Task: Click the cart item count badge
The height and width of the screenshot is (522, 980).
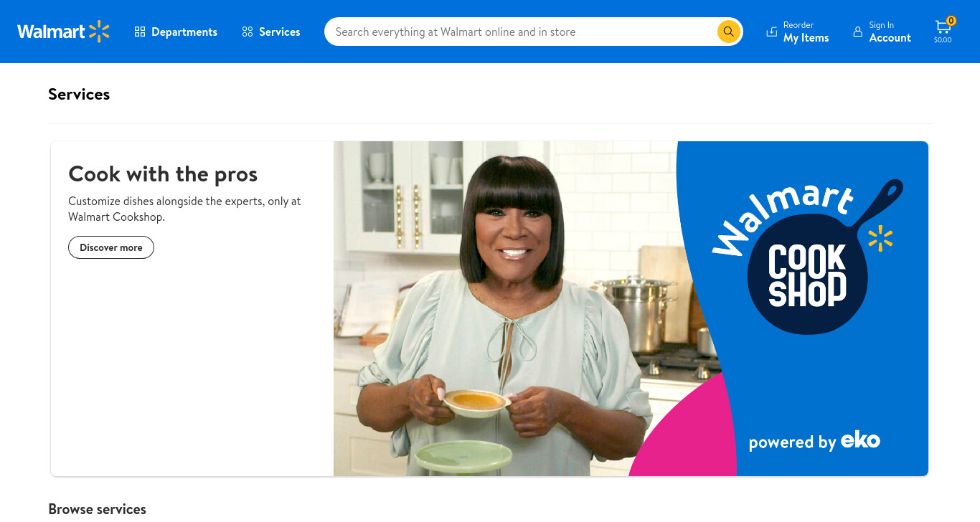Action: coord(951,21)
